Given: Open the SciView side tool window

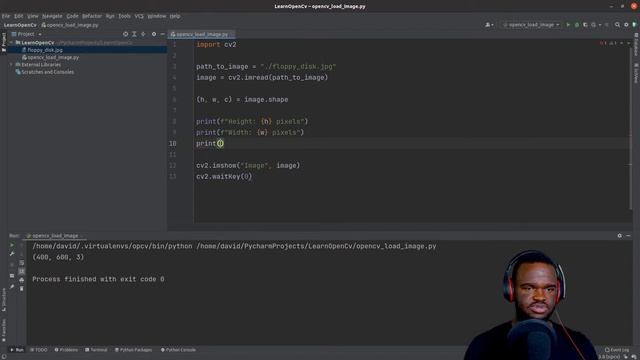Looking at the screenshot, I should (x=636, y=73).
